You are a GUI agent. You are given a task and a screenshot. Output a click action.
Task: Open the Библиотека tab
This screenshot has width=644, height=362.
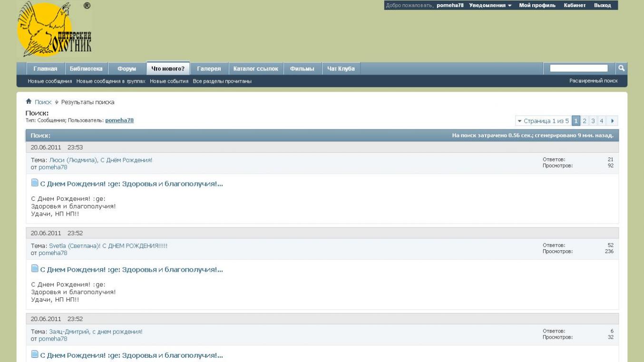pyautogui.click(x=86, y=69)
